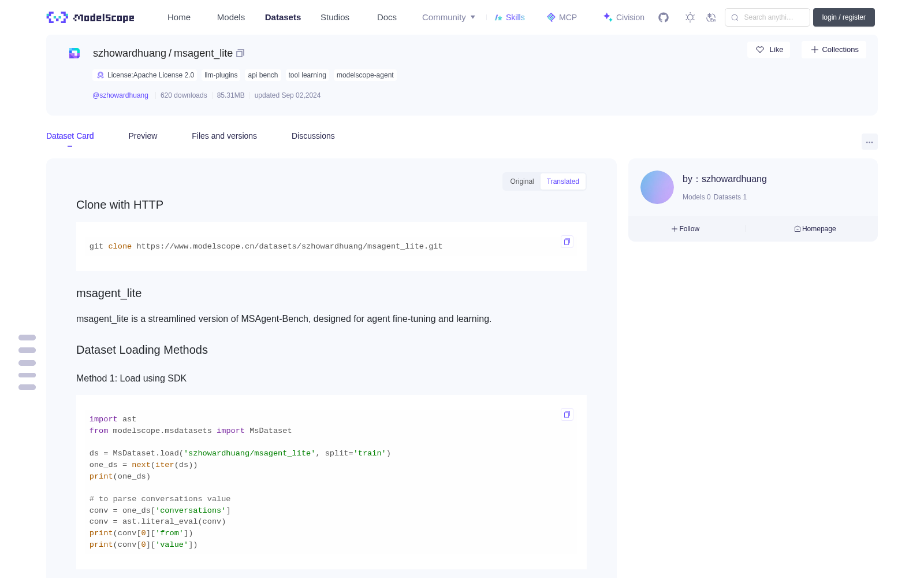The width and height of the screenshot is (924, 578).
Task: Go to Home page
Action: tap(179, 17)
